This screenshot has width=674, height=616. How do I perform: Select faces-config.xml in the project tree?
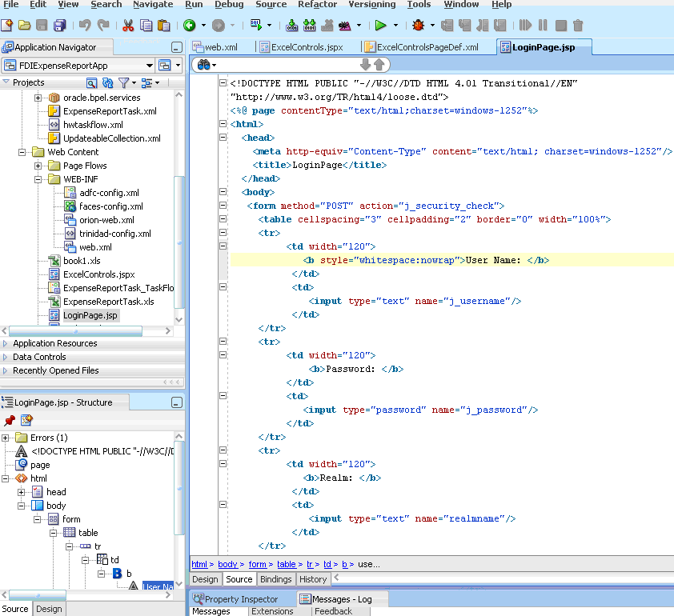110,206
